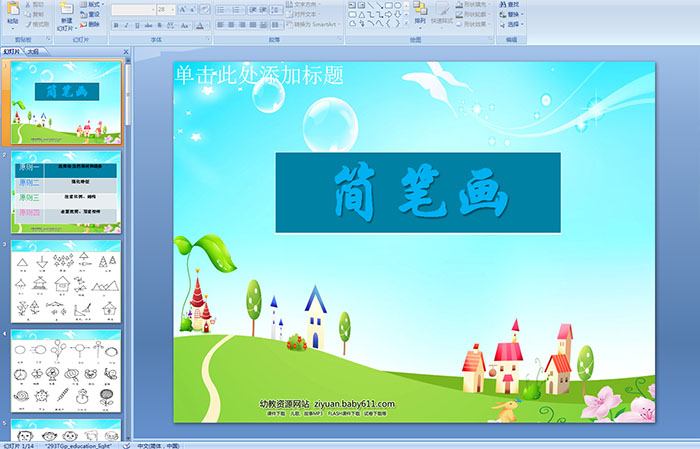Delete the slide with 删除
Screen dimensions: 700x449
pos(90,24)
